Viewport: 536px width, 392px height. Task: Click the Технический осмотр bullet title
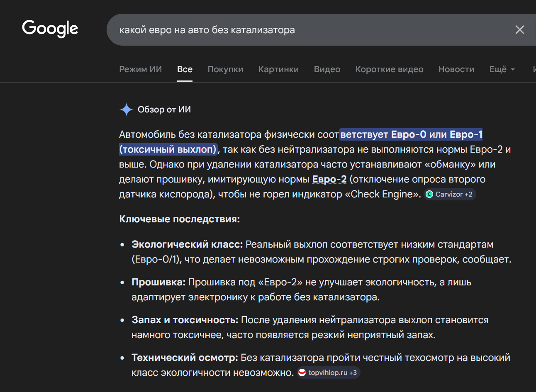[185, 358]
